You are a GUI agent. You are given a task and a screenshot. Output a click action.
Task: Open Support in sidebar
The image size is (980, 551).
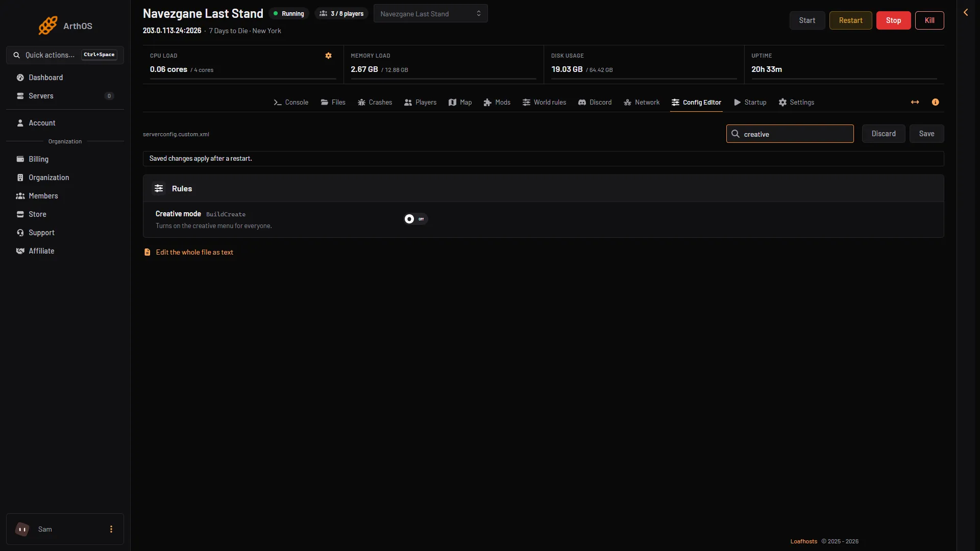[65, 233]
